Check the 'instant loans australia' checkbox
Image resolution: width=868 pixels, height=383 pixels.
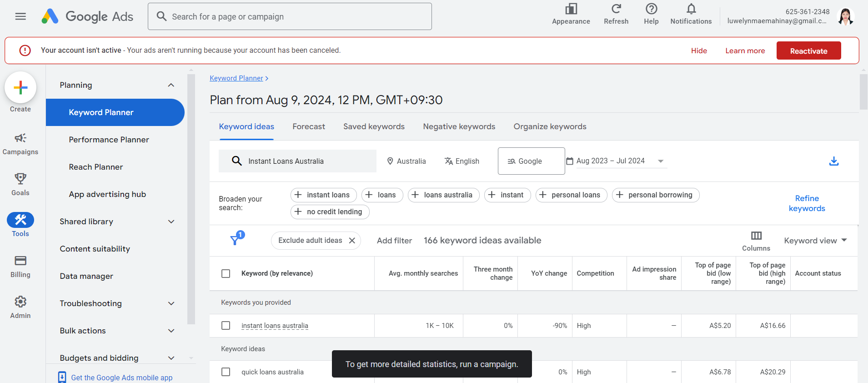point(226,326)
